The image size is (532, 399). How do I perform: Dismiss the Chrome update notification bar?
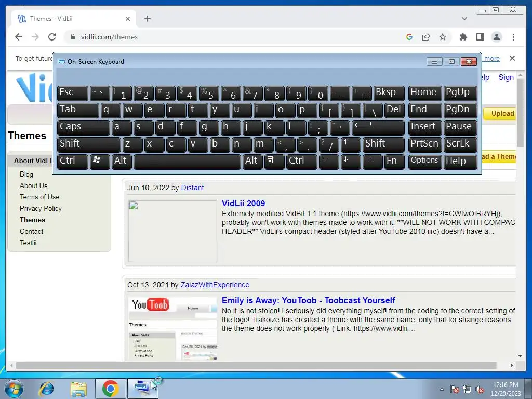512,58
